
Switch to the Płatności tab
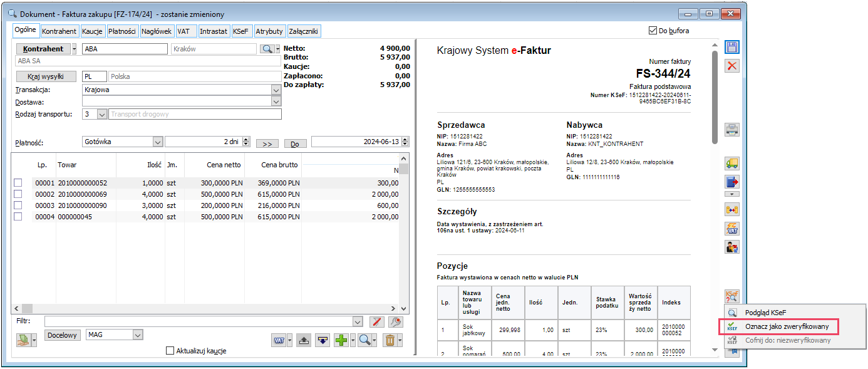122,31
